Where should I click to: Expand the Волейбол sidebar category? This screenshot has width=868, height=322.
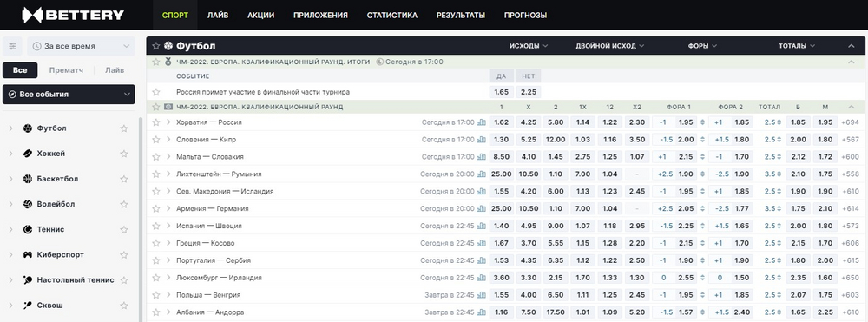[10, 204]
